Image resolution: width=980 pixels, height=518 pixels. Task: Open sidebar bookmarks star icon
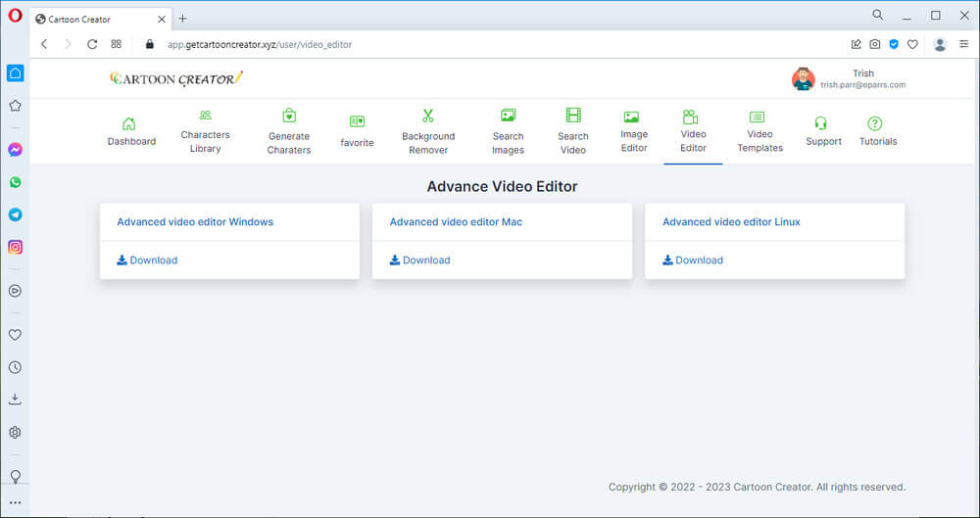[16, 106]
